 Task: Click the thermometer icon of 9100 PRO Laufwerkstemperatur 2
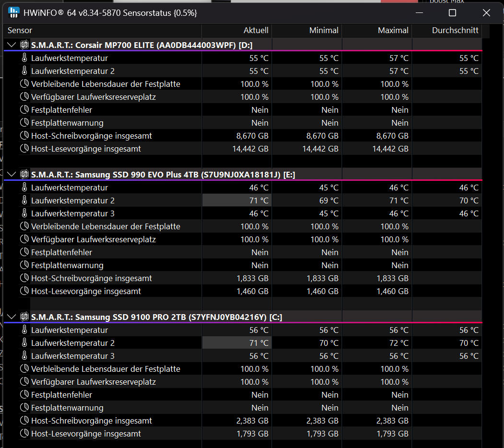point(24,343)
